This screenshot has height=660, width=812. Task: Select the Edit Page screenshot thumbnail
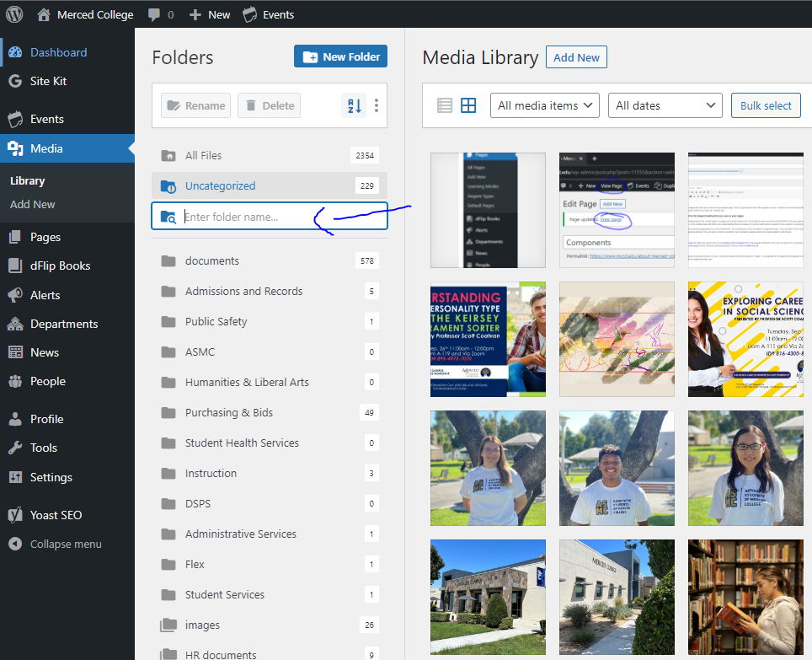pos(617,211)
